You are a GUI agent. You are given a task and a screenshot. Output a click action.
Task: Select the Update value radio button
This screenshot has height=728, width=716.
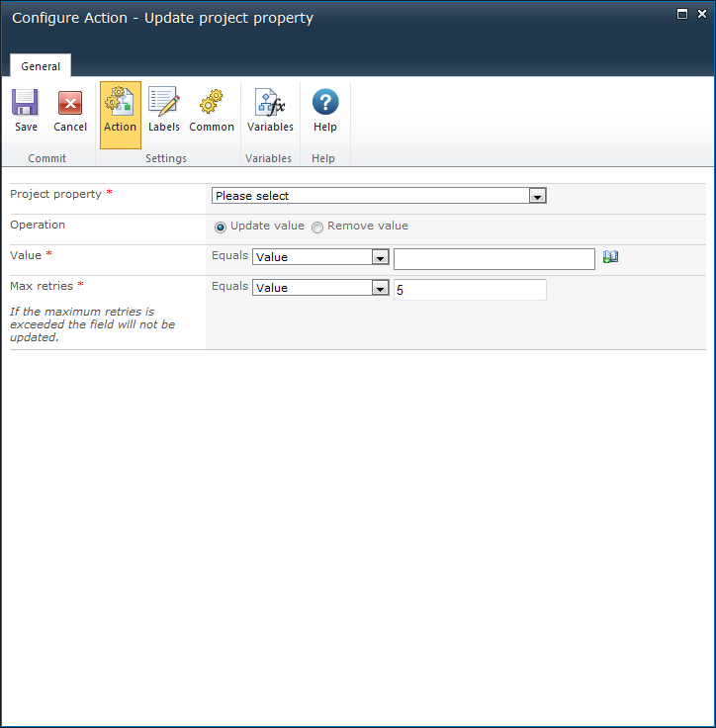point(221,227)
